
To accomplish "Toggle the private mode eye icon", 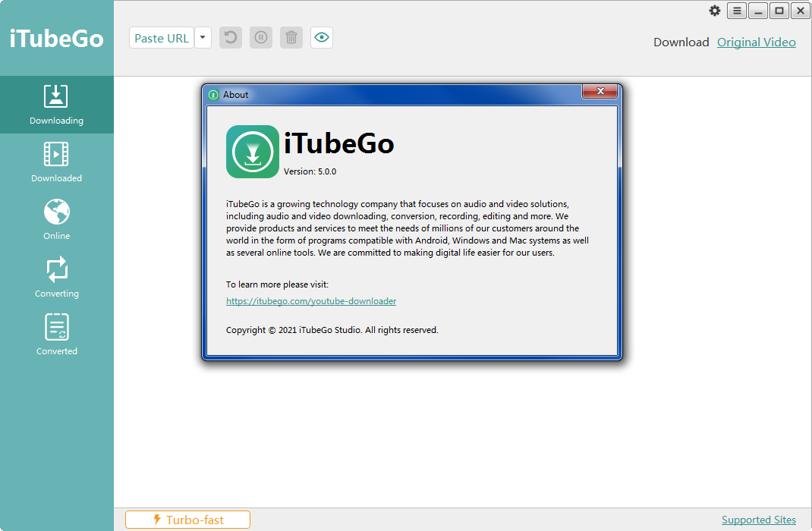I will (322, 38).
